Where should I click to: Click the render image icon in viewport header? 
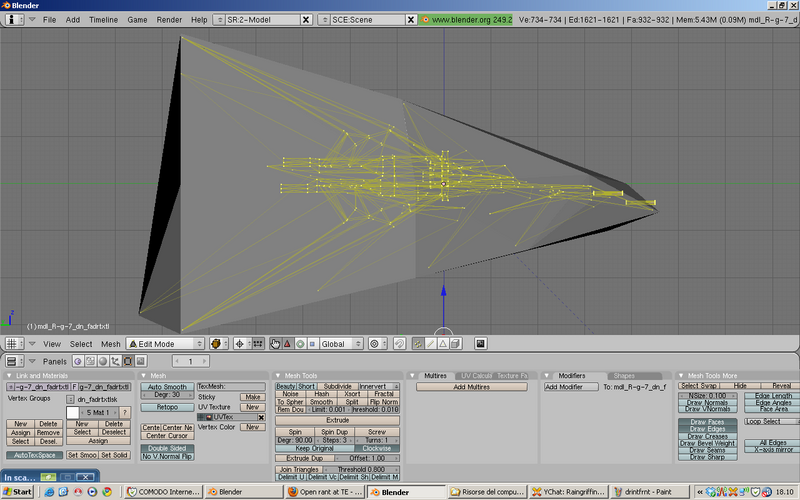[x=480, y=343]
